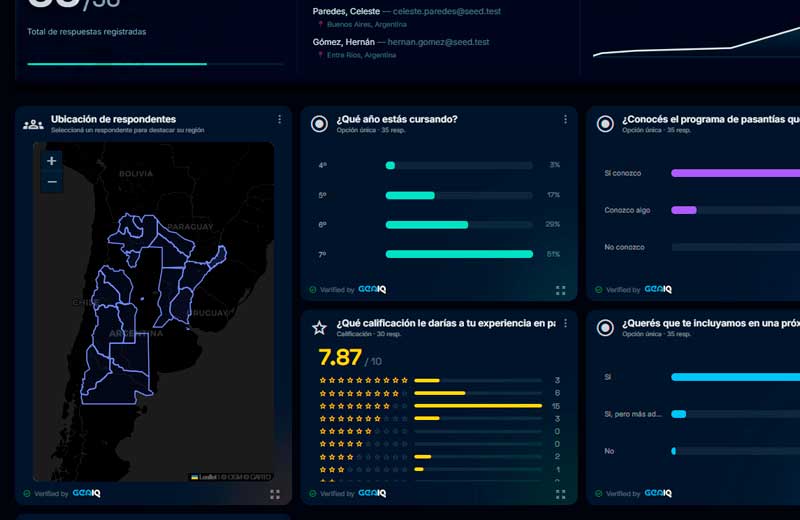This screenshot has width=800, height=520.
Task: Click the GEOIQ logo under the pasantías card
Action: point(658,289)
